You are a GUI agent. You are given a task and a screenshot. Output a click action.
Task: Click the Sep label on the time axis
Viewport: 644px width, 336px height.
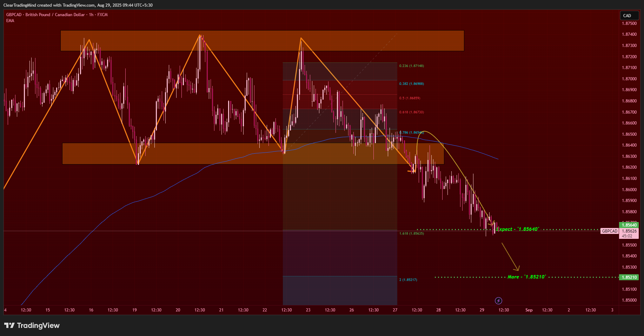point(529,310)
